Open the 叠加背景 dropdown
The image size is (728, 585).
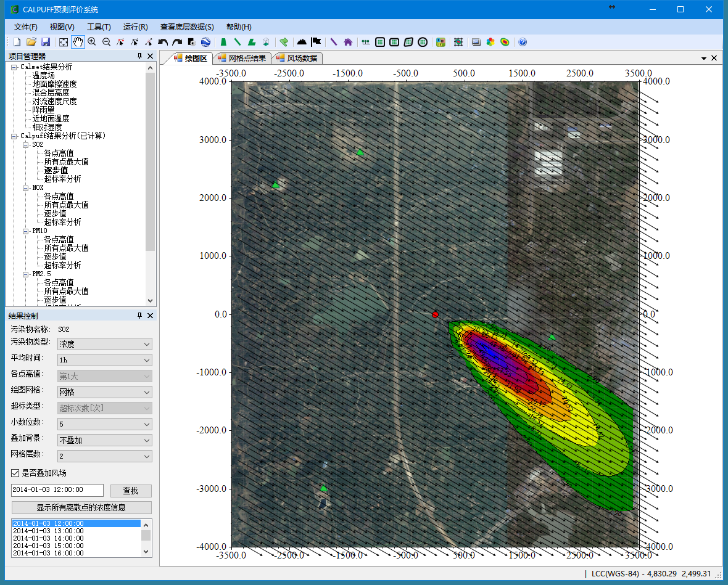point(104,440)
